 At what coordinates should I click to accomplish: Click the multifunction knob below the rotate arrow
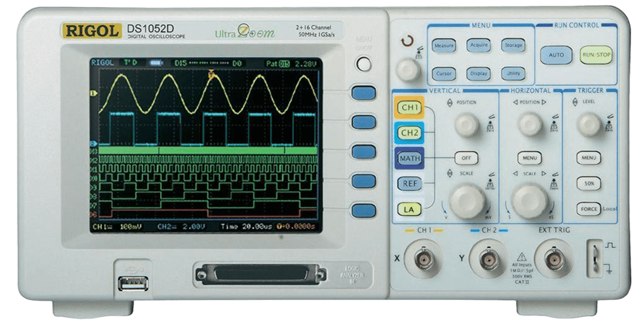pos(408,69)
